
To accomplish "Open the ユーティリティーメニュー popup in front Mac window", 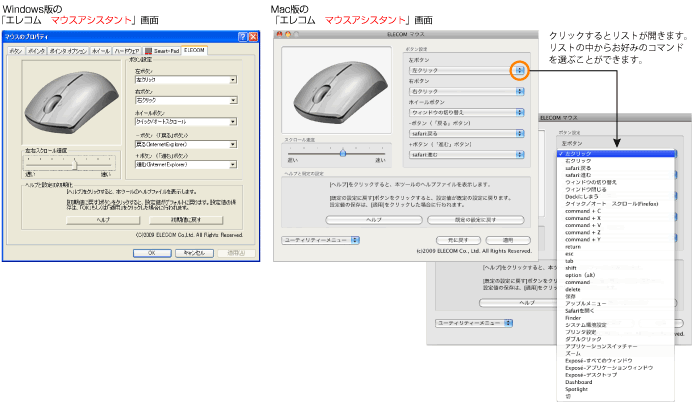I will (320, 240).
